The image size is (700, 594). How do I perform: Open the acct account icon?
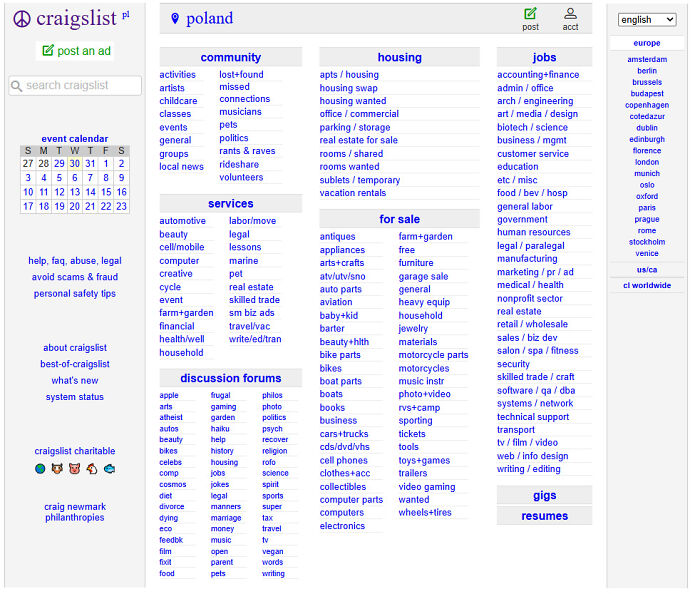(570, 14)
